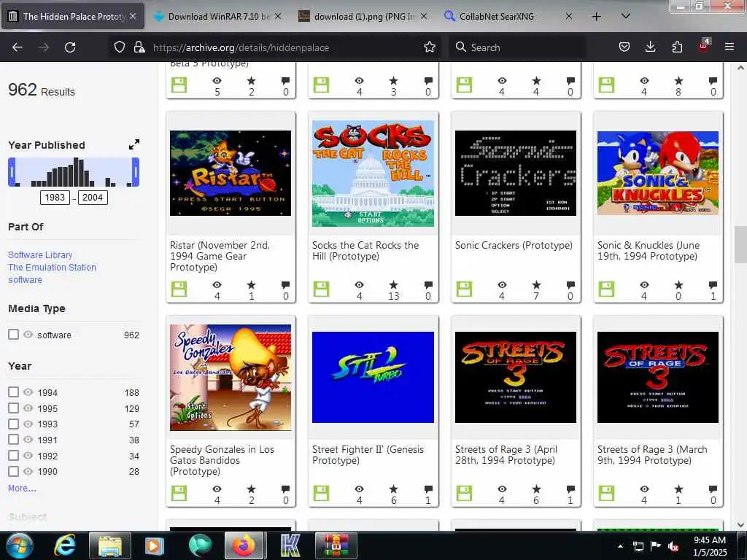Click the left handle of year range slider
Viewport: 747px width, 560px height.
coord(12,172)
